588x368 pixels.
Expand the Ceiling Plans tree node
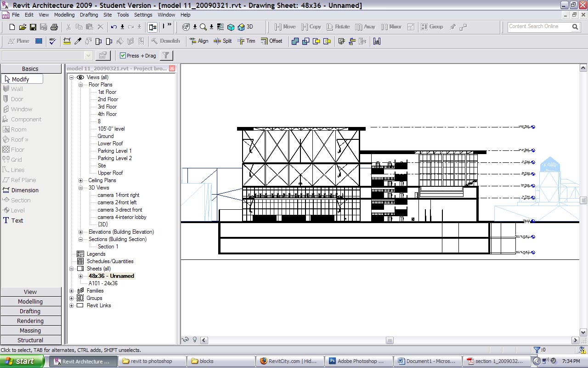[x=80, y=180]
